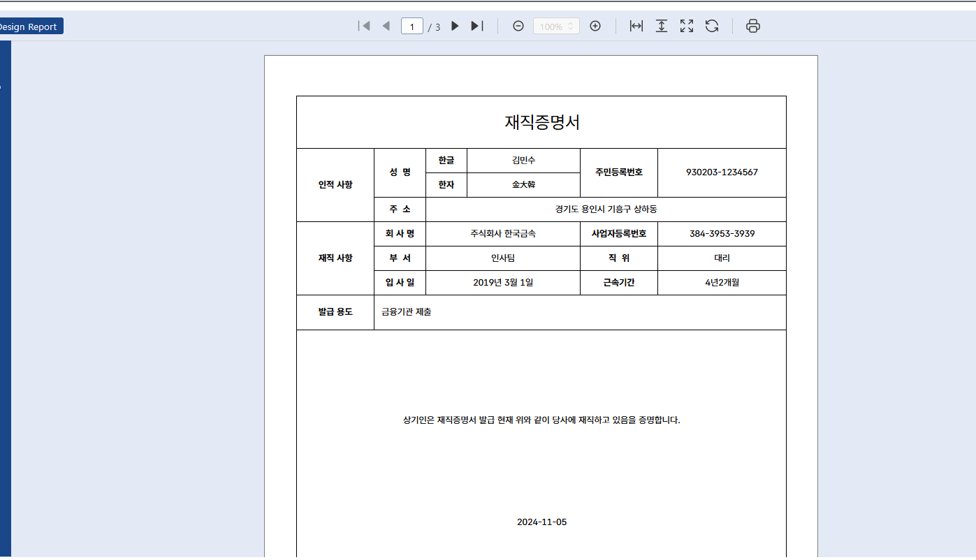Click the name cell 김민수
Image resolution: width=976 pixels, height=560 pixels.
click(x=523, y=160)
